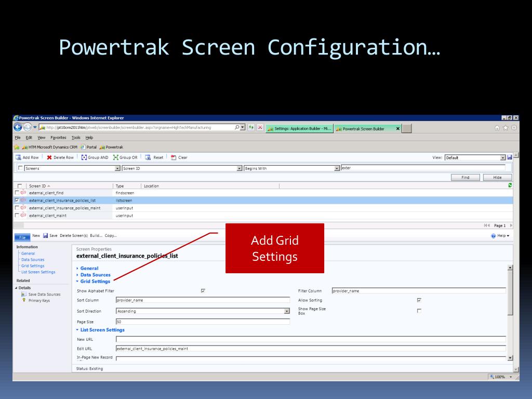Tick the filter row checkbox beside Screens
This screenshot has height=399, width=532.
[x=20, y=168]
